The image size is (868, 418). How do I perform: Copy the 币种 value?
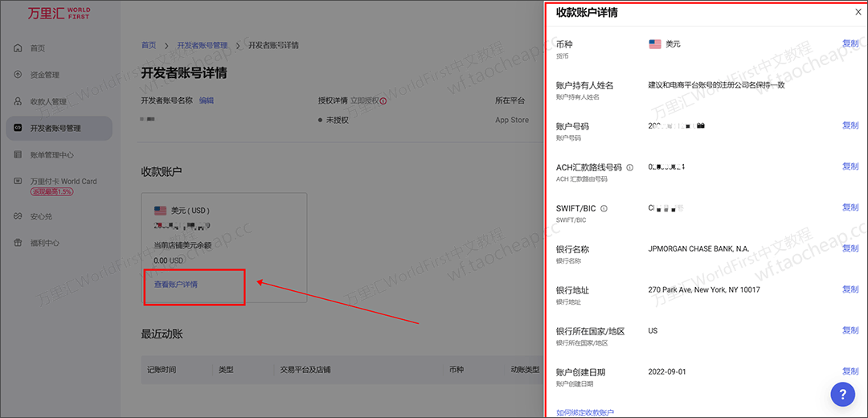(850, 43)
